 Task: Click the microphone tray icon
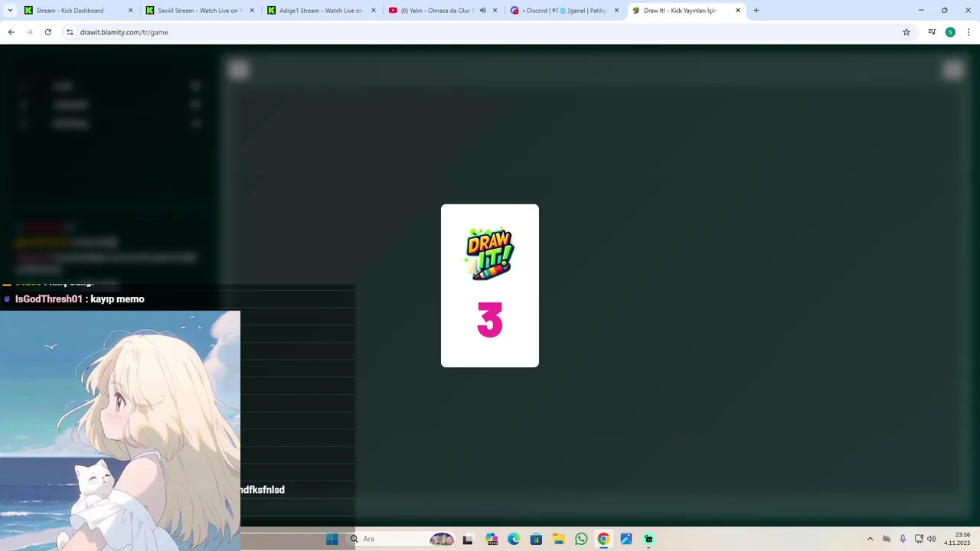(903, 539)
